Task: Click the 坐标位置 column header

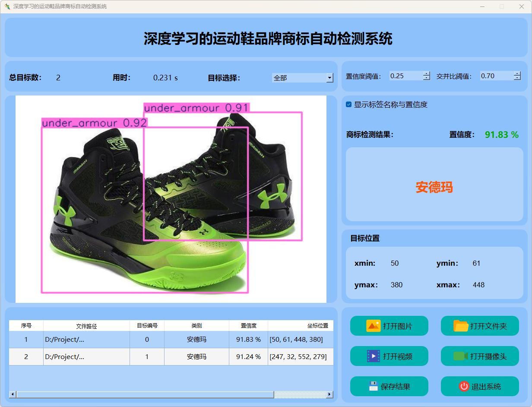Action: 301,326
